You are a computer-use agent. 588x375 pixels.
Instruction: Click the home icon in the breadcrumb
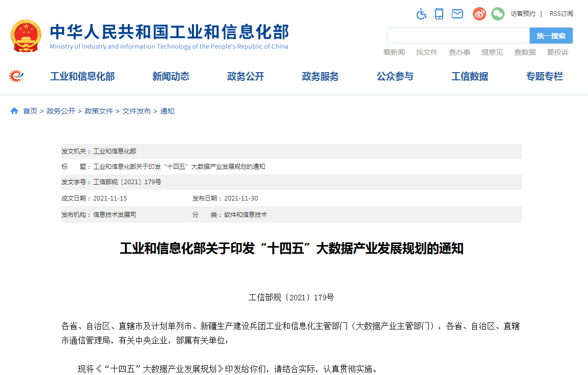tap(14, 111)
